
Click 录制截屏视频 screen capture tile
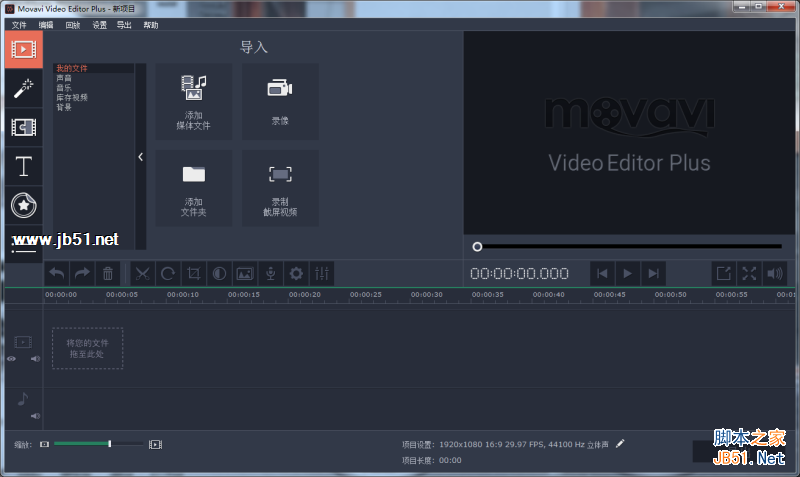[x=280, y=188]
